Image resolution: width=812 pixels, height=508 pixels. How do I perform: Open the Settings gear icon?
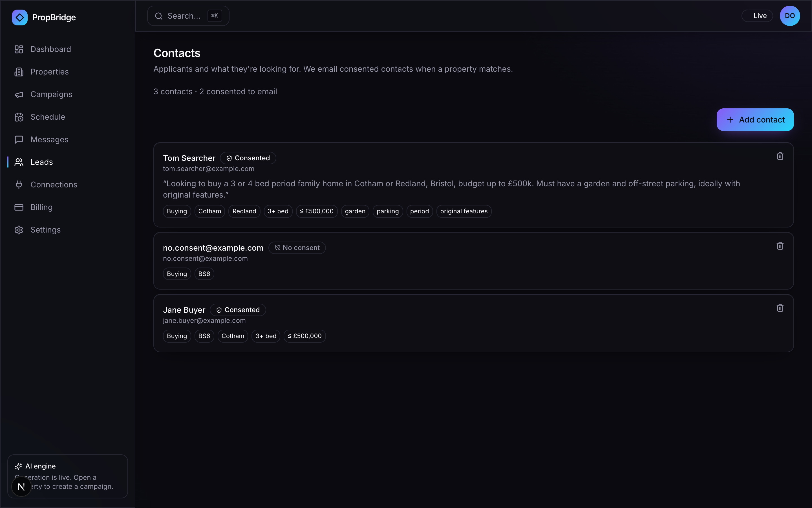19,230
